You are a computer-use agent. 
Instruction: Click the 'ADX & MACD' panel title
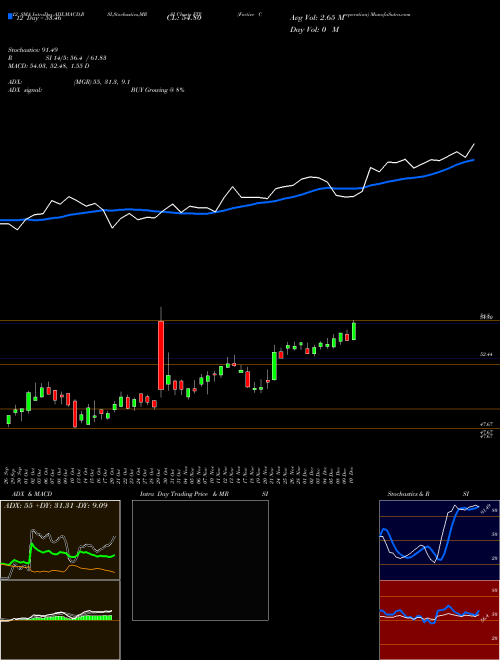pyautogui.click(x=32, y=494)
